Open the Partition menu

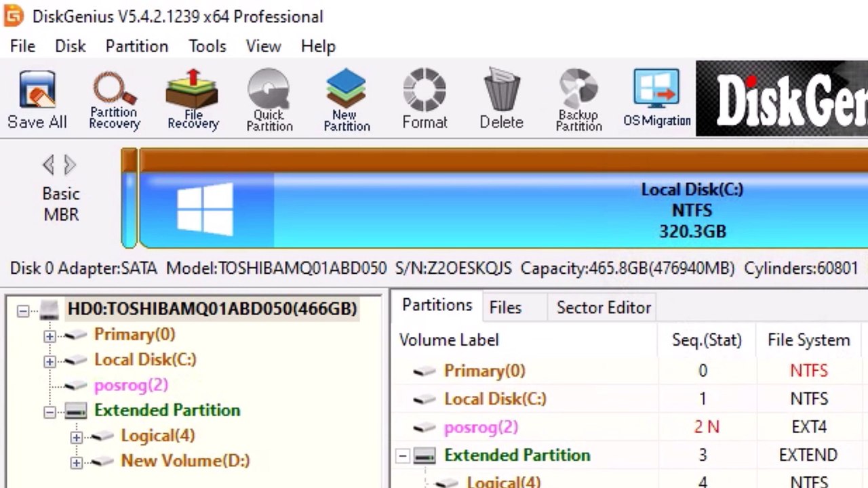tap(136, 46)
